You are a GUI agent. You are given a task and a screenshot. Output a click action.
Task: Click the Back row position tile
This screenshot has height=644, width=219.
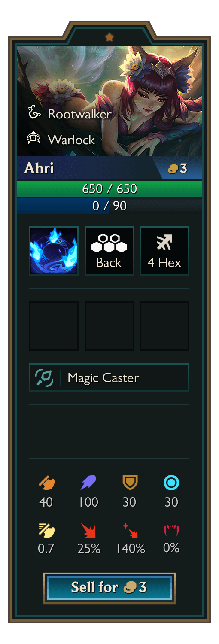pos(109,251)
